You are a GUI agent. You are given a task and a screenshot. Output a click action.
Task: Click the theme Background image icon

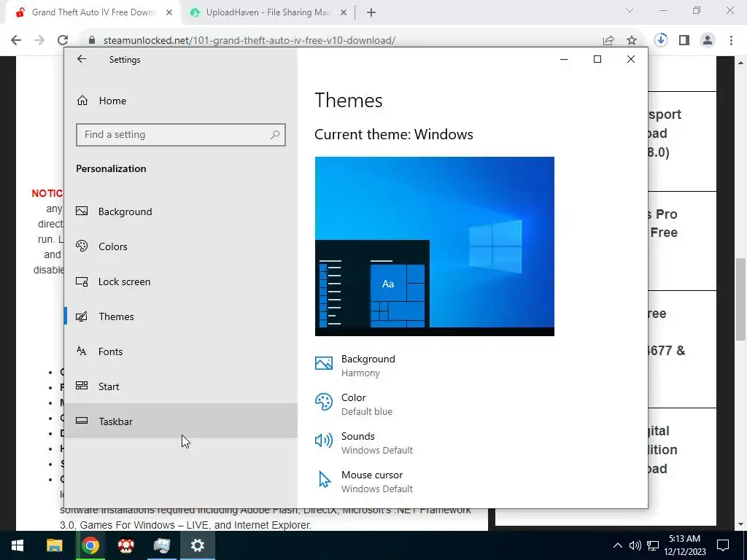pos(324,363)
